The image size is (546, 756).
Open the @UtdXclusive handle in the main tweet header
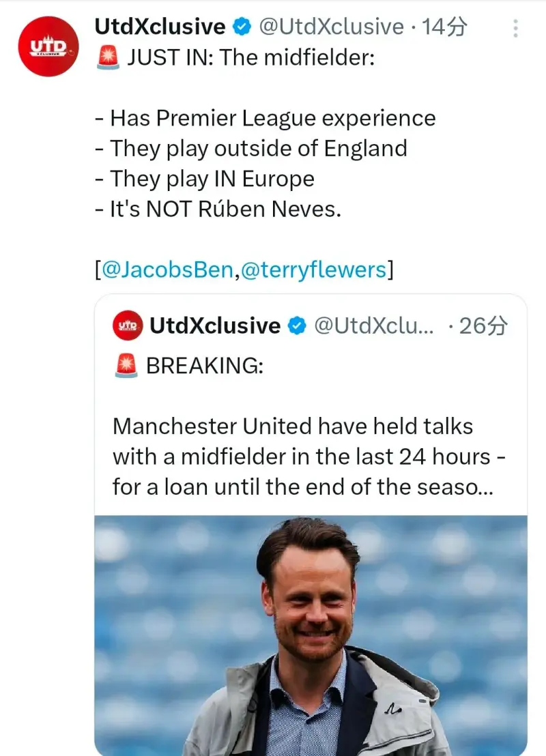coord(331,27)
